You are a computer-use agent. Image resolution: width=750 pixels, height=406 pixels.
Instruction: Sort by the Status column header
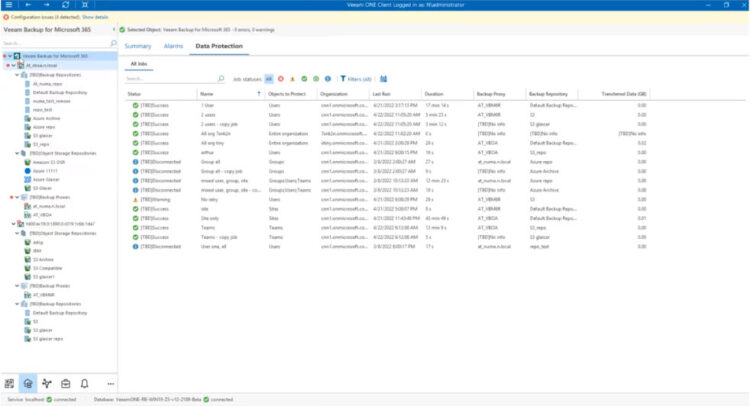pos(134,94)
